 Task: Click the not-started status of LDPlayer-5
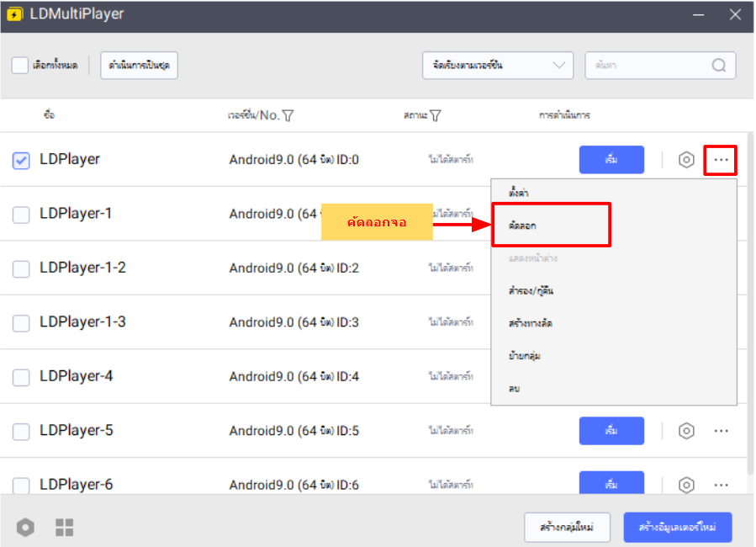[x=451, y=431]
